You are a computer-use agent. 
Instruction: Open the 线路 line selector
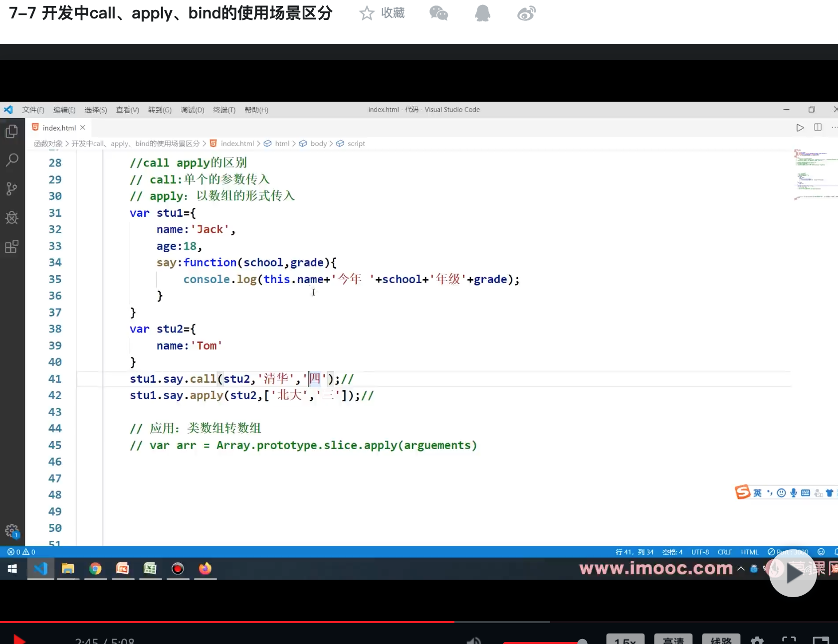tap(721, 640)
